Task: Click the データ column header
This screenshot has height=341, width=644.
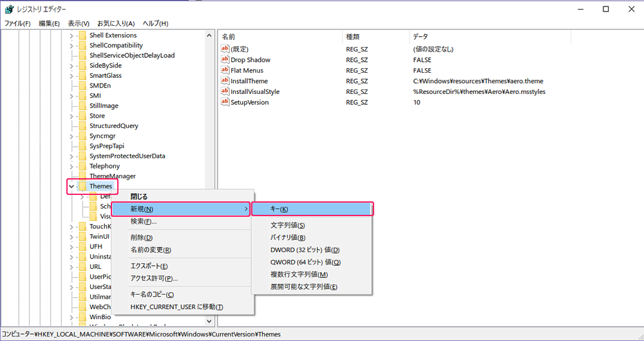Action: (x=490, y=37)
